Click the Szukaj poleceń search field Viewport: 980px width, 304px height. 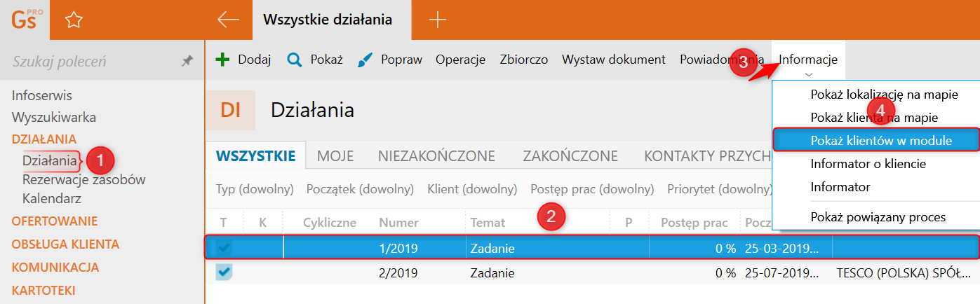91,62
